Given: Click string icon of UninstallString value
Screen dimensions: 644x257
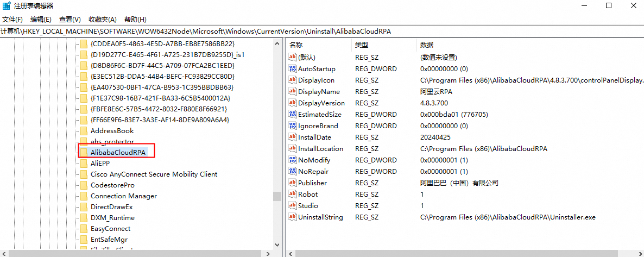Looking at the screenshot, I should tap(293, 217).
